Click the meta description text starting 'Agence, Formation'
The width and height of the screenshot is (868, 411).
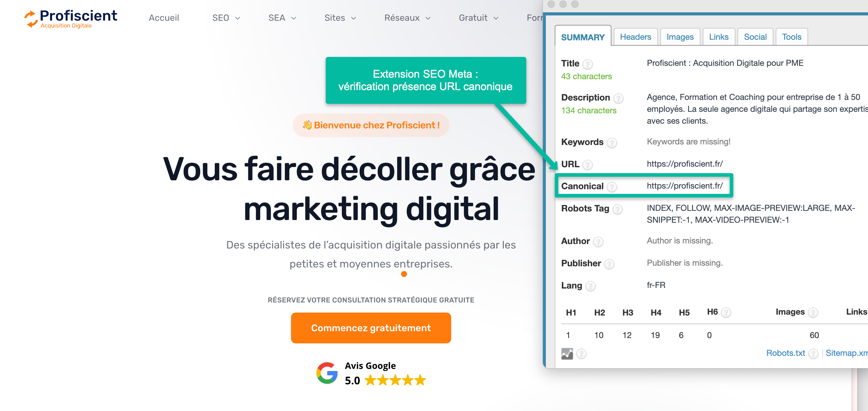[x=757, y=109]
